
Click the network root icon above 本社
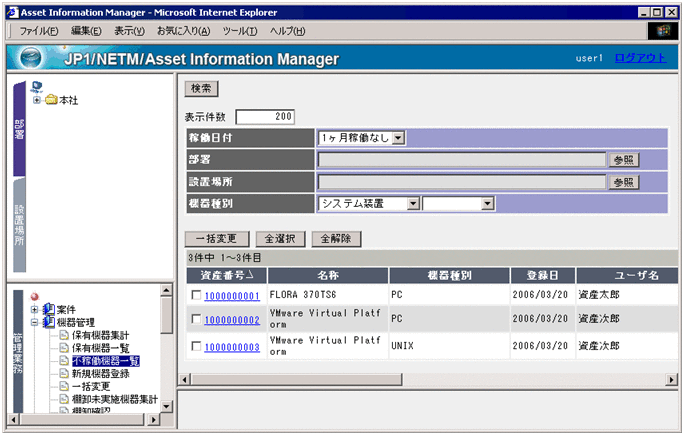(x=37, y=87)
